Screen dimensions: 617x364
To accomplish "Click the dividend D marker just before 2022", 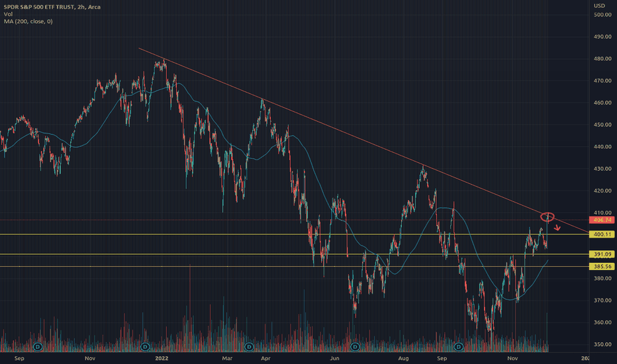I will [145, 347].
